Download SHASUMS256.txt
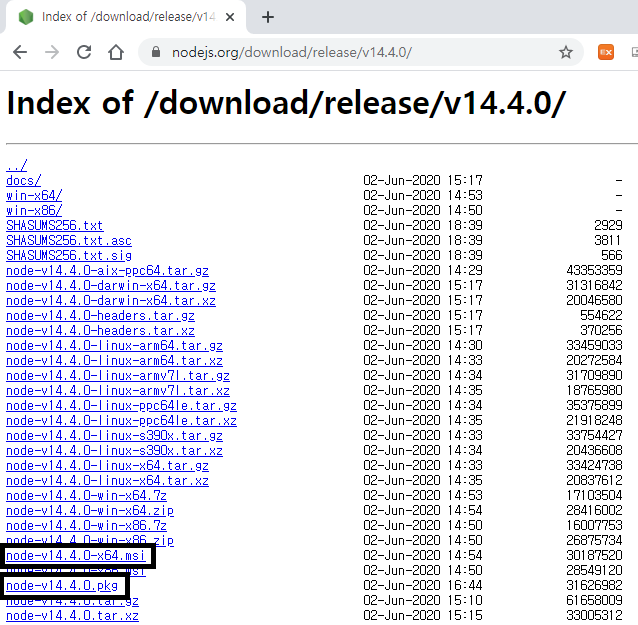The width and height of the screenshot is (638, 625). [55, 225]
